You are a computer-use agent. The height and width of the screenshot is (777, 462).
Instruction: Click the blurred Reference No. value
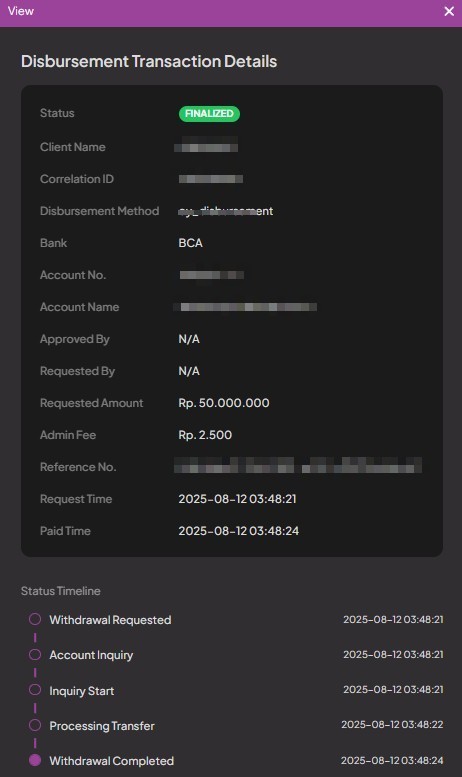click(298, 466)
